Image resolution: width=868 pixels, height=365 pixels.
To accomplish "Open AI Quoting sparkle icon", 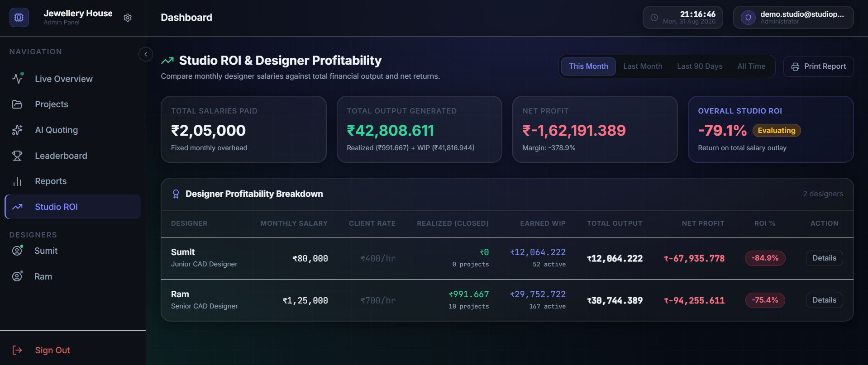I will pyautogui.click(x=17, y=130).
